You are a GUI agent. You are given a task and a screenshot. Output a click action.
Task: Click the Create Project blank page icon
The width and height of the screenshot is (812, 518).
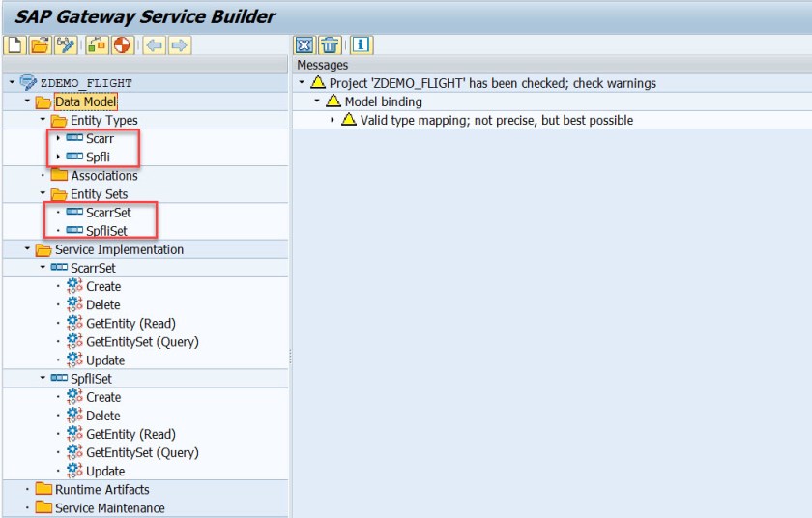[15, 45]
